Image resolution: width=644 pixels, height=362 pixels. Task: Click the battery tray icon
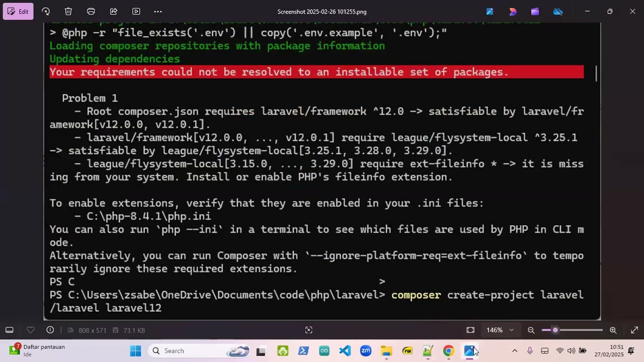(x=583, y=351)
